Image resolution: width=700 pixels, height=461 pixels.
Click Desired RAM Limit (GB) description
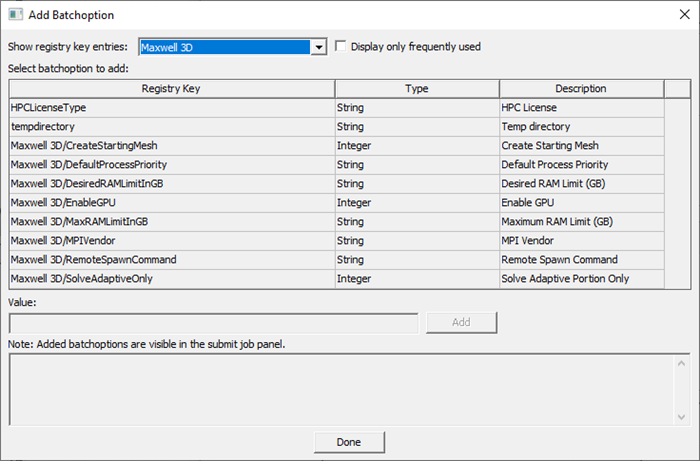coord(582,183)
